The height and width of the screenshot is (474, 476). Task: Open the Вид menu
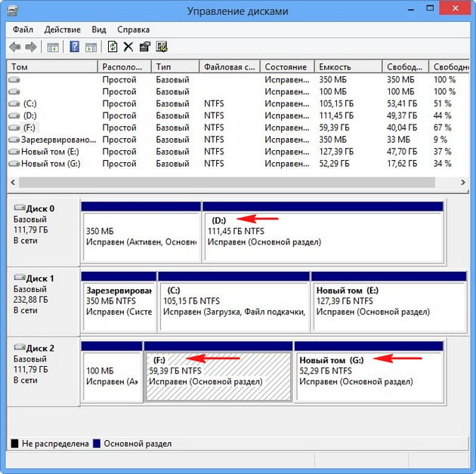tap(99, 29)
